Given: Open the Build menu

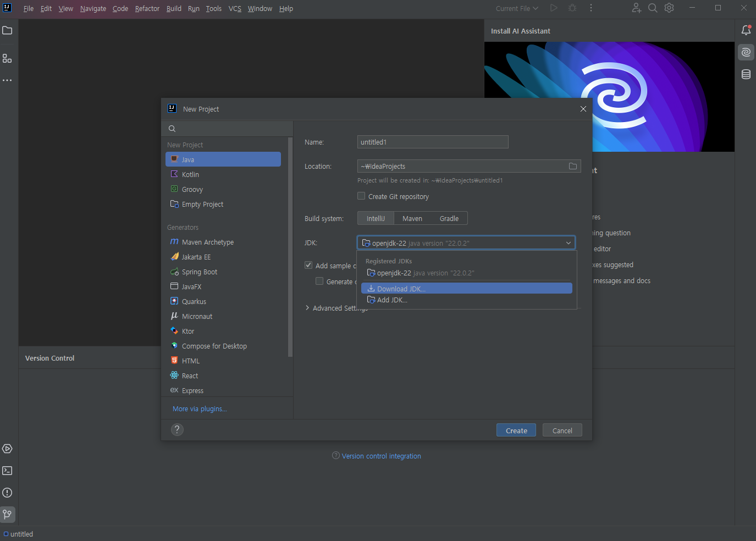Looking at the screenshot, I should 174,8.
